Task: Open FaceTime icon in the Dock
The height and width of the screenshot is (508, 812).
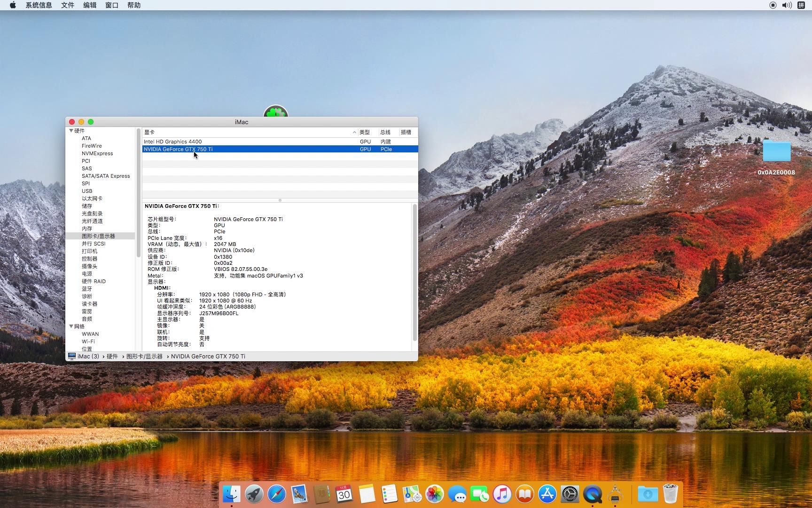Action: pos(479,494)
